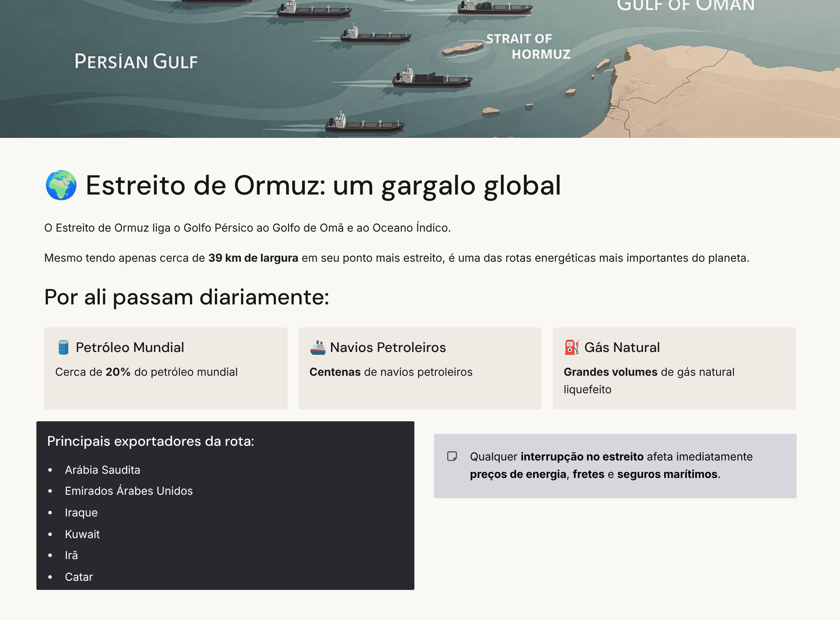Click the fuel pump icon beside Gás Natural
Screen dimensions: 840x620
(572, 347)
